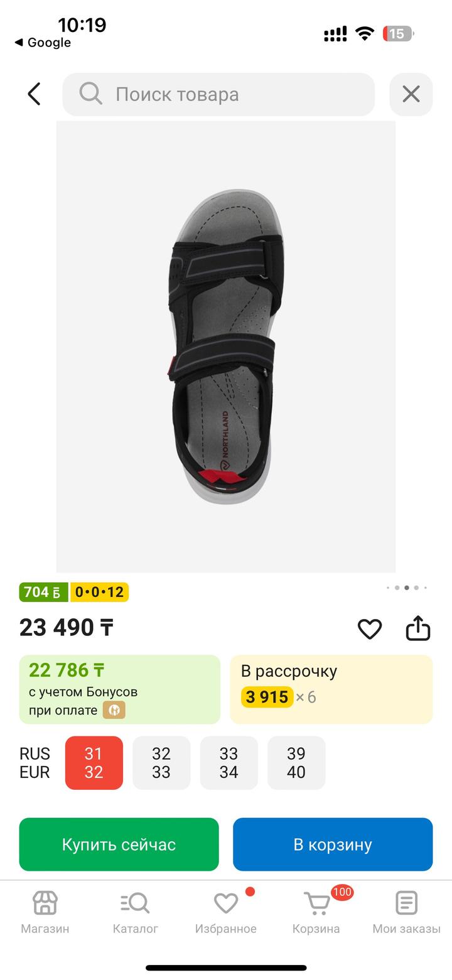Open the В рассрочку installment option
This screenshot has width=452, height=980.
coord(331,689)
